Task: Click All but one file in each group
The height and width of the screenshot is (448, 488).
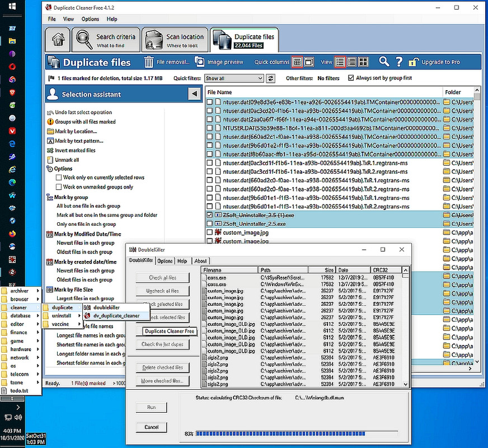Action: tap(88, 206)
